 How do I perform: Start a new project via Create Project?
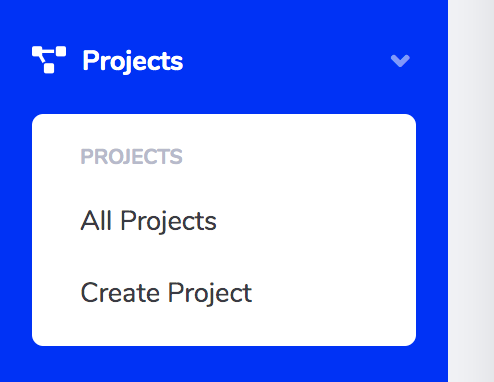point(166,293)
